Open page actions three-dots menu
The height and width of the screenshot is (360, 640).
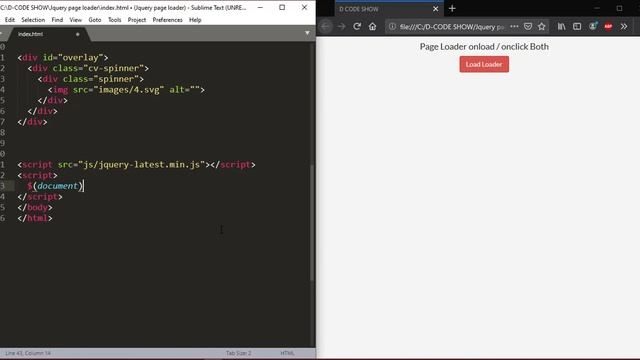pos(514,27)
